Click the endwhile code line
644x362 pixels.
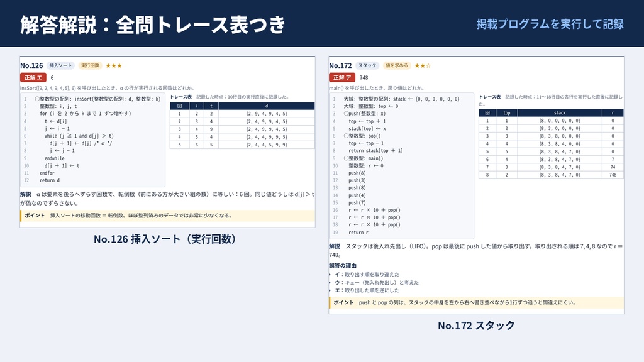55,158
